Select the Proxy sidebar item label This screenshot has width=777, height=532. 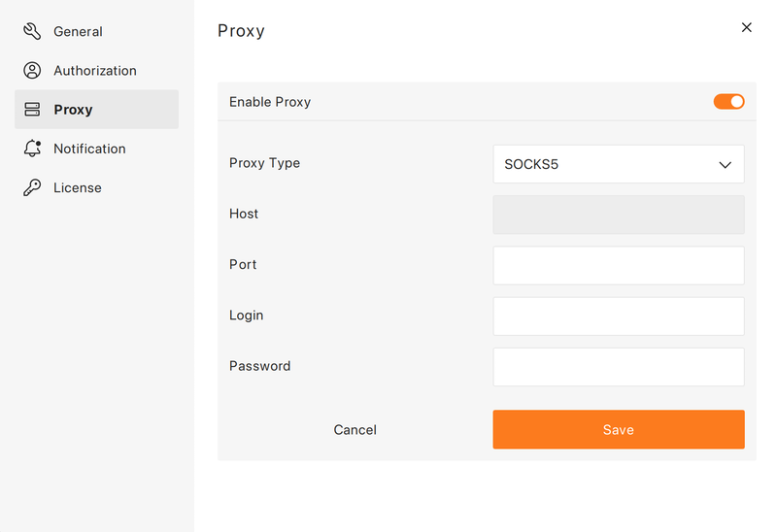74,110
